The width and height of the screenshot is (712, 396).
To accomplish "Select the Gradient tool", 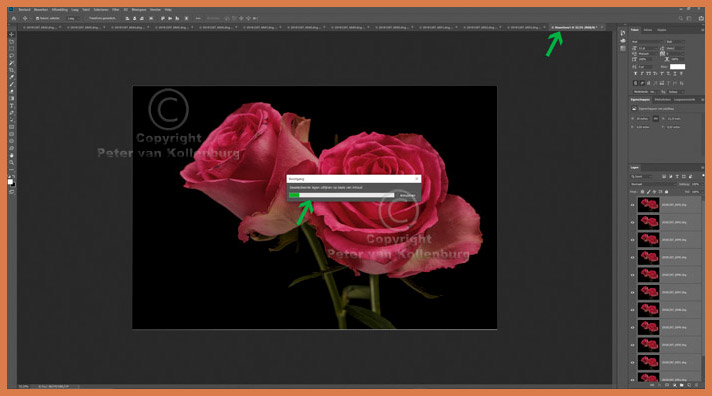I will [12, 98].
